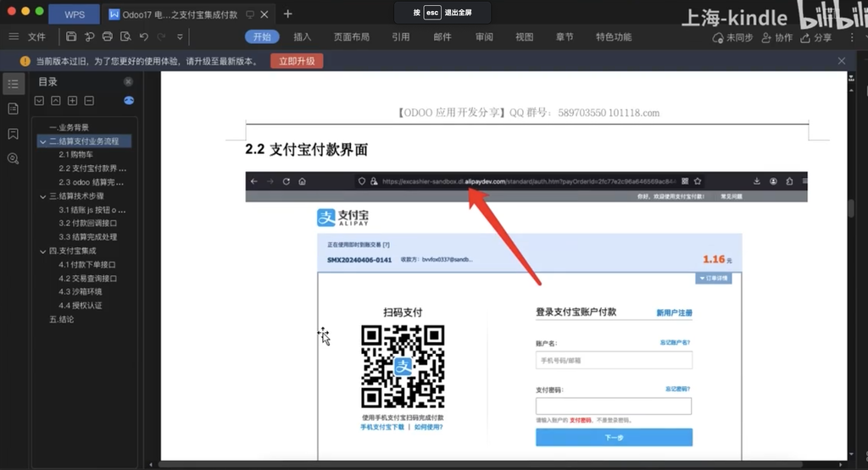Click the Save icon in quick toolbar
868x470 pixels.
71,36
